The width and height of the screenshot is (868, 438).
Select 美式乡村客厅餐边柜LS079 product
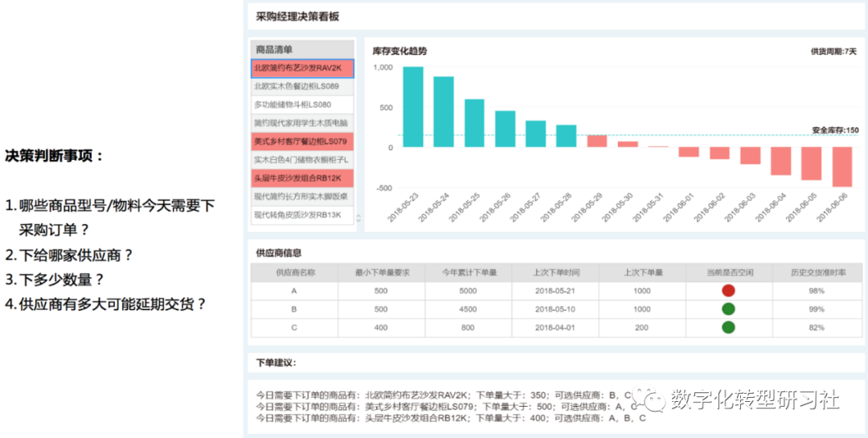(302, 141)
